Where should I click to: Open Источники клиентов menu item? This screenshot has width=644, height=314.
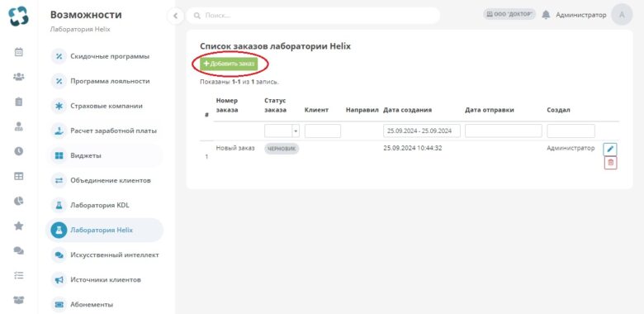point(104,279)
